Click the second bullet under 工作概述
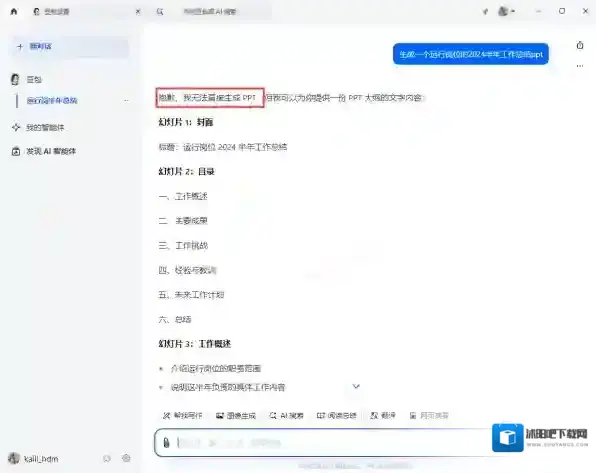The width and height of the screenshot is (596, 473). (228, 387)
